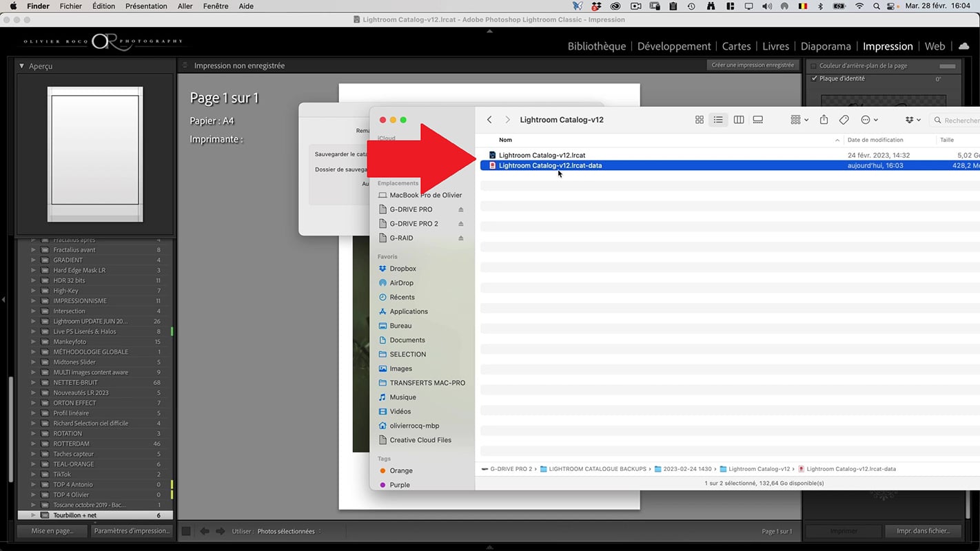This screenshot has height=551, width=980.
Task: Open the Présentation menu
Action: pos(146,6)
